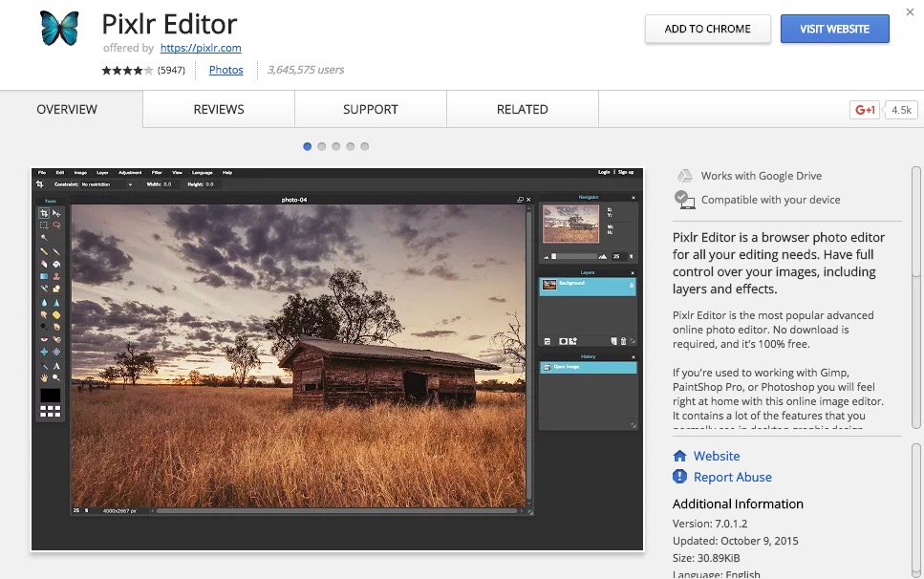The height and width of the screenshot is (579, 924).
Task: Choose the Type text tool
Action: coord(56,365)
